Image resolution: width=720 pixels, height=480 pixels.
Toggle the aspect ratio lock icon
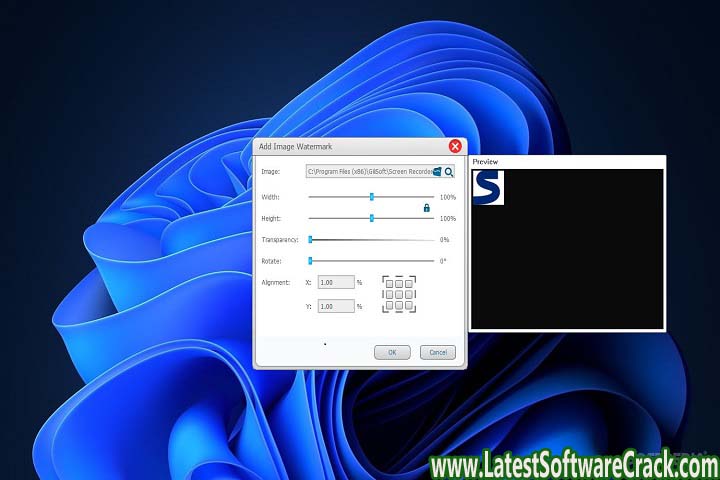pos(427,208)
